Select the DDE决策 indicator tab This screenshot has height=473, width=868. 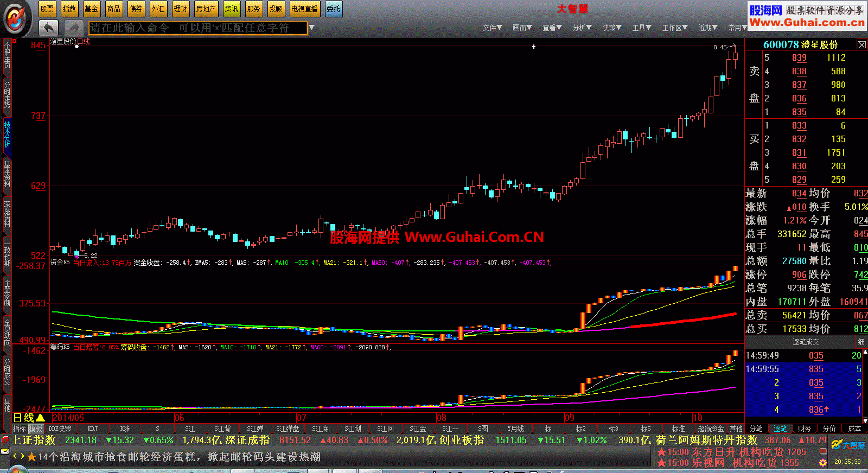(x=60, y=429)
